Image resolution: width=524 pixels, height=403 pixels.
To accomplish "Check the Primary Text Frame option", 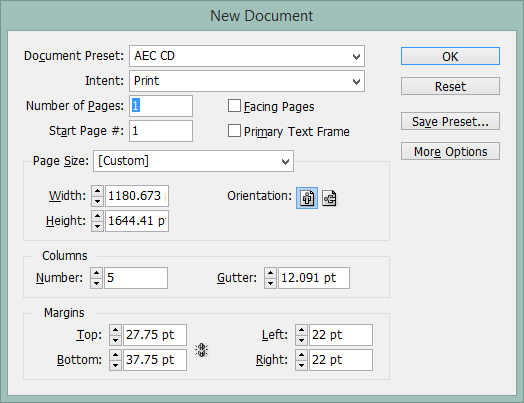I will [234, 131].
